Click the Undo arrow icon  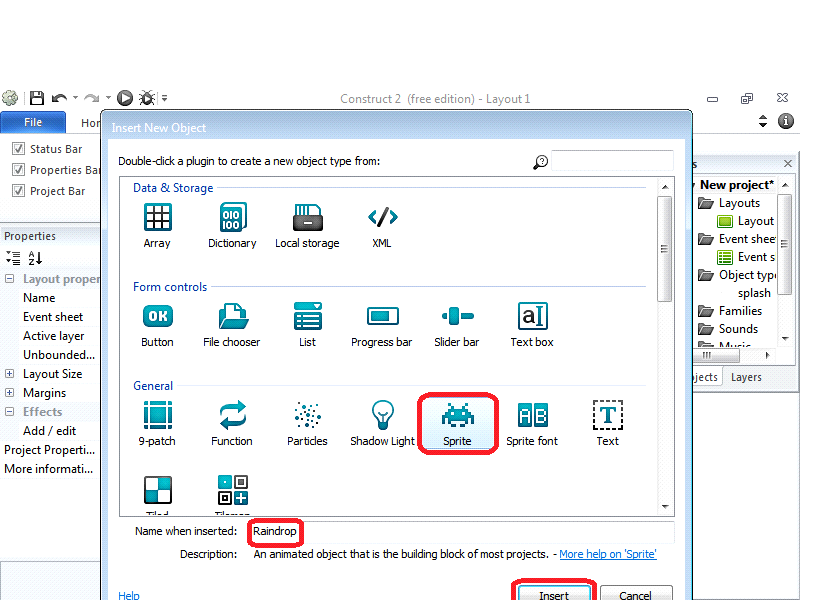[x=59, y=98]
